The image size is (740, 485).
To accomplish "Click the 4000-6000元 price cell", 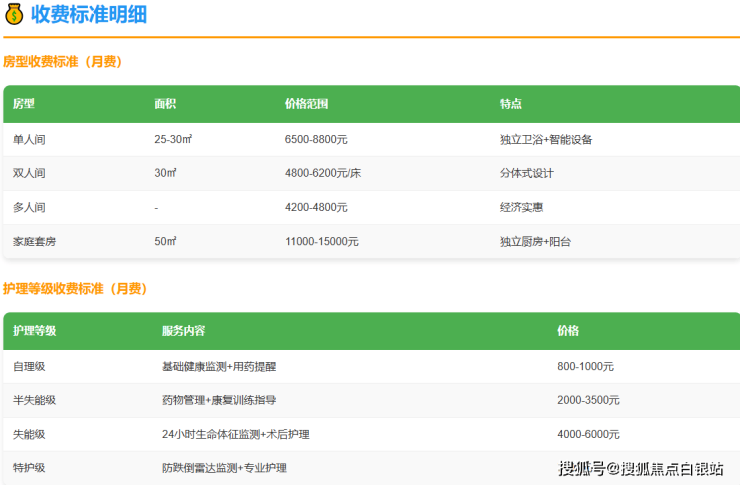I will (588, 434).
